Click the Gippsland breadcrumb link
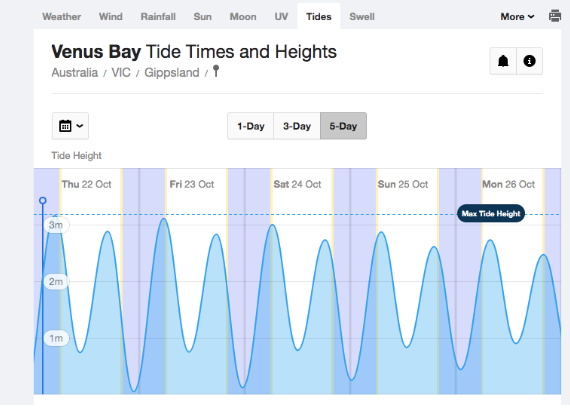This screenshot has height=408, width=570. 172,73
